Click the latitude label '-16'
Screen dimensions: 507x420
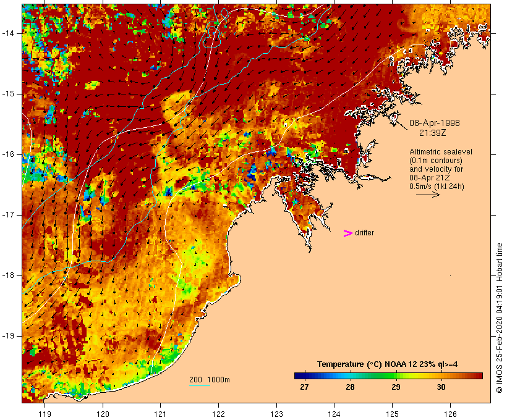8,154
